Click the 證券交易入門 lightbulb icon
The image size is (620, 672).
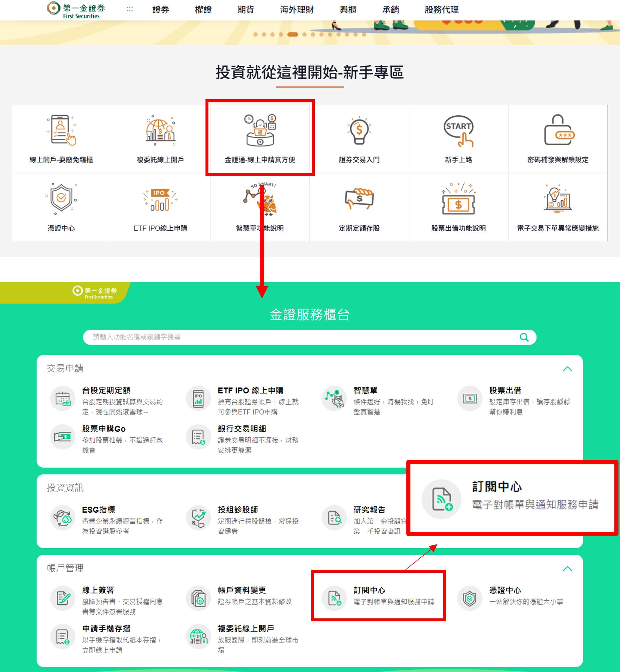tap(359, 131)
